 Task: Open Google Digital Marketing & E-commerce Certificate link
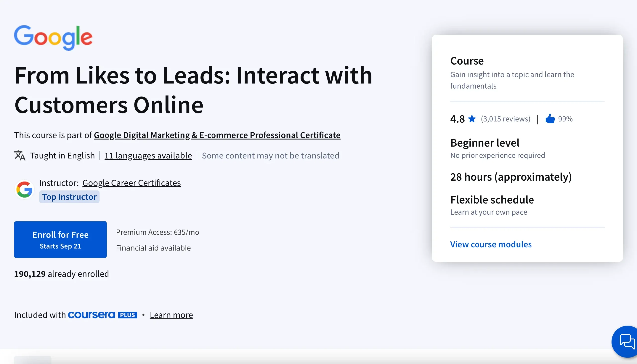pyautogui.click(x=217, y=135)
